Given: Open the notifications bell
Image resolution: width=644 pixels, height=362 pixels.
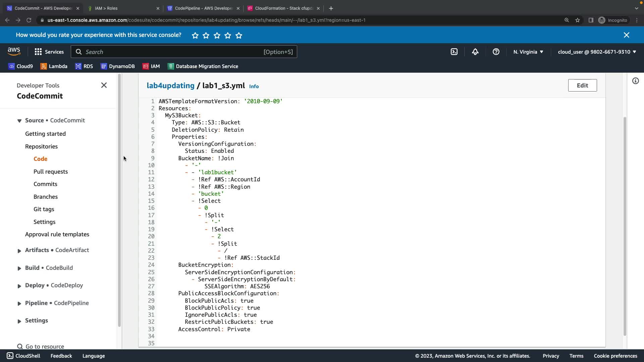Looking at the screenshot, I should coord(475,52).
